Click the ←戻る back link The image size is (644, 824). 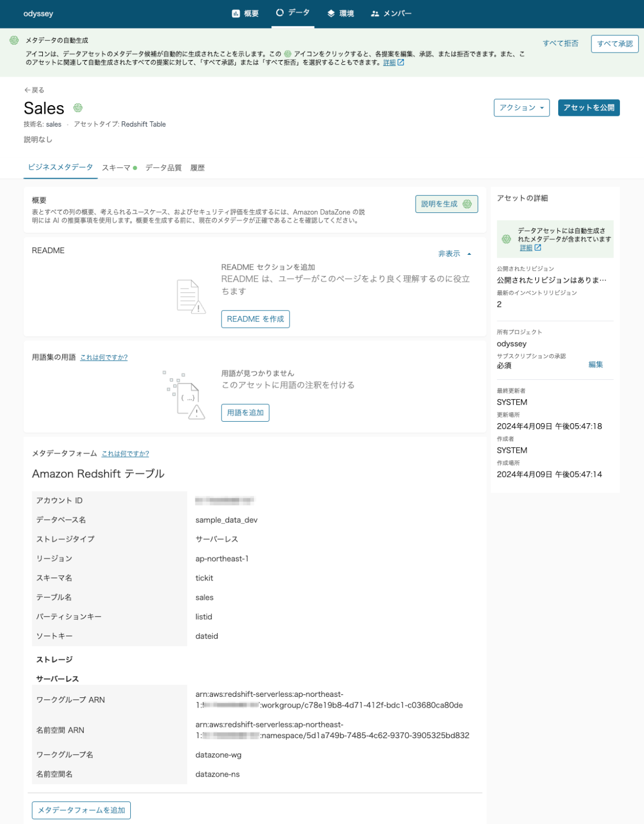34,90
